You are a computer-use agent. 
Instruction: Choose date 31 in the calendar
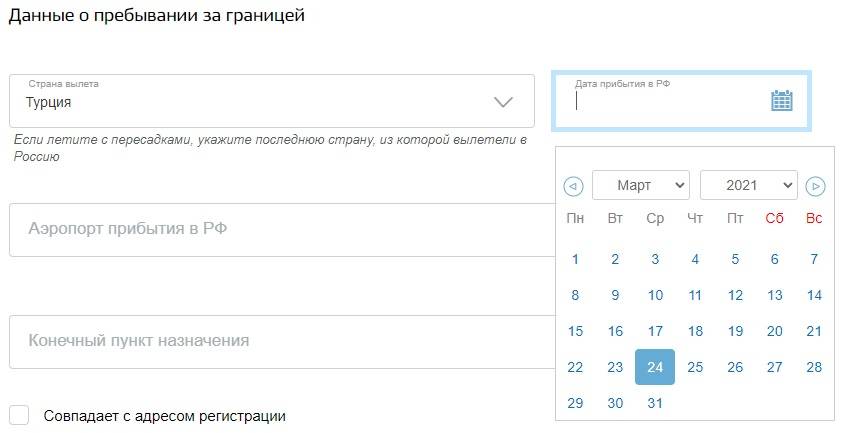point(655,403)
